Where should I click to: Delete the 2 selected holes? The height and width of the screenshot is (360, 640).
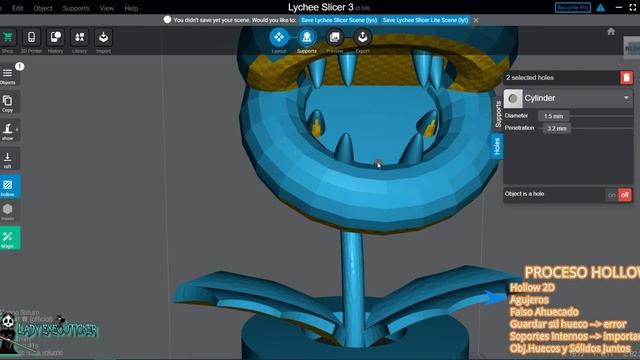pos(627,78)
